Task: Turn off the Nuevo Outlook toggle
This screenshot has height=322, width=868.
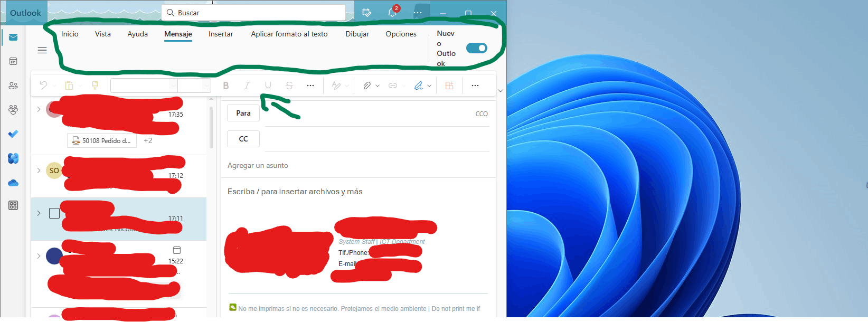Action: click(x=477, y=48)
